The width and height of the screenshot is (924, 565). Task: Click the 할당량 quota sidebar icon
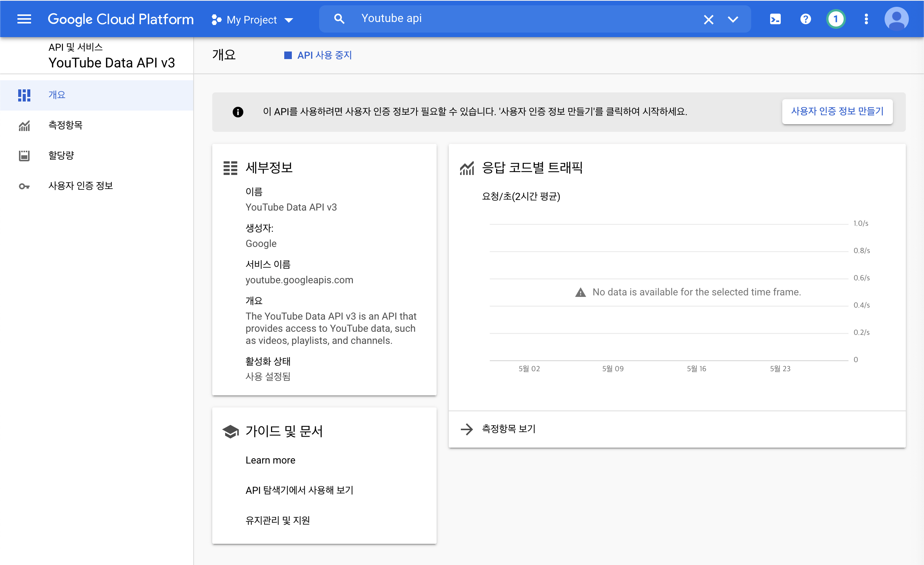(24, 156)
